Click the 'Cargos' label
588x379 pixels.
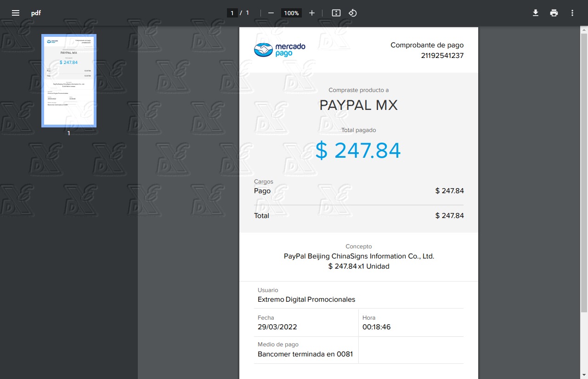coord(264,182)
